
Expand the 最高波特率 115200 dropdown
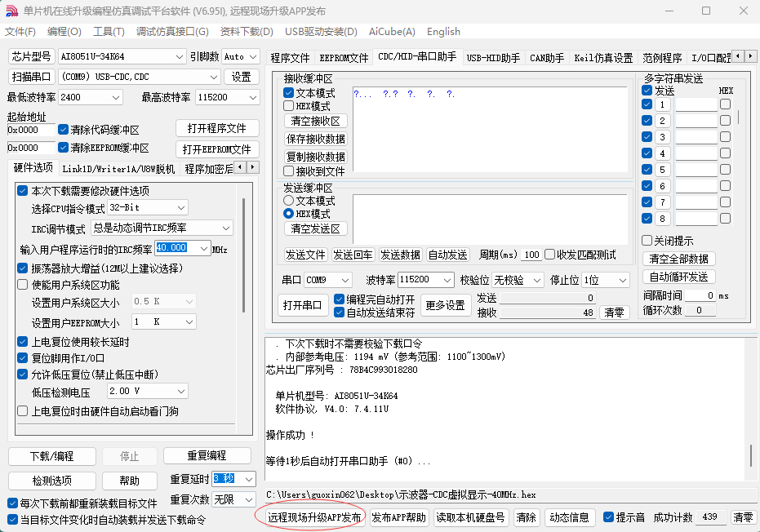tap(252, 97)
